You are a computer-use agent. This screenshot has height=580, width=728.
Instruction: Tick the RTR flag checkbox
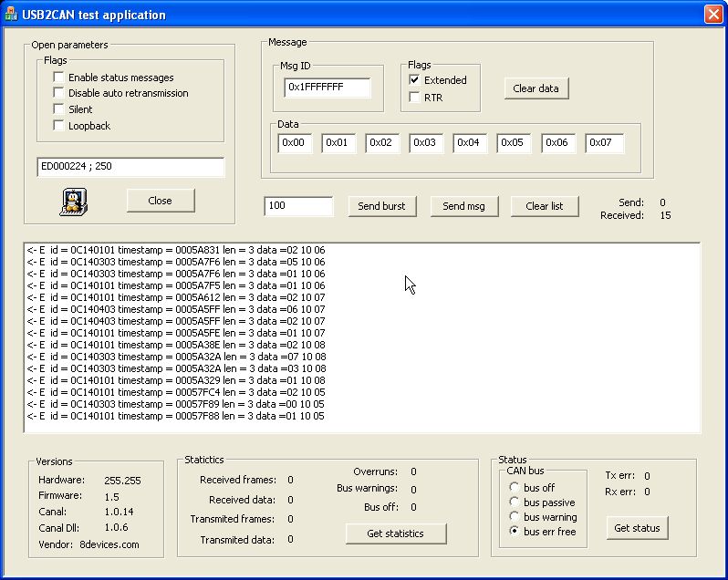(x=415, y=97)
